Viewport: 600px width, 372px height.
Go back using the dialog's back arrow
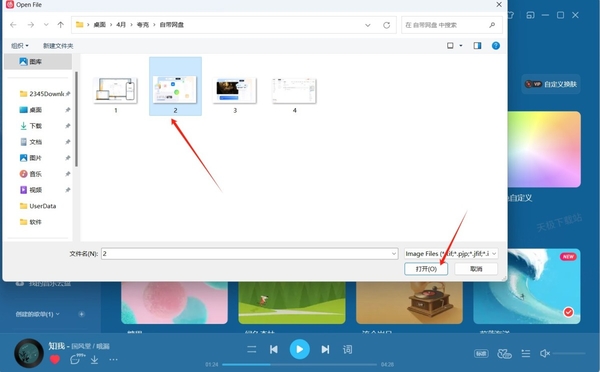click(x=13, y=25)
